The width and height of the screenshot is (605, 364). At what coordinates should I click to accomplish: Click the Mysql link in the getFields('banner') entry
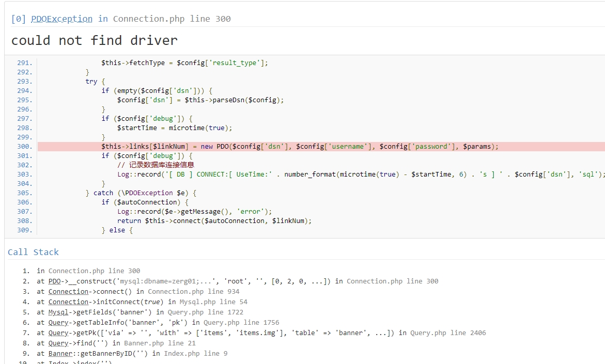pyautogui.click(x=58, y=312)
